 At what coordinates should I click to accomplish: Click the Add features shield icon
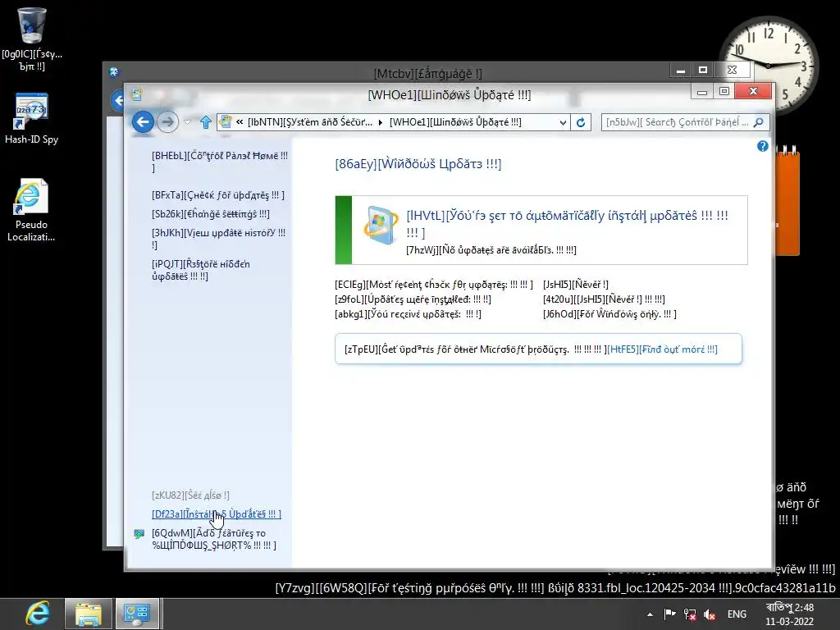139,533
